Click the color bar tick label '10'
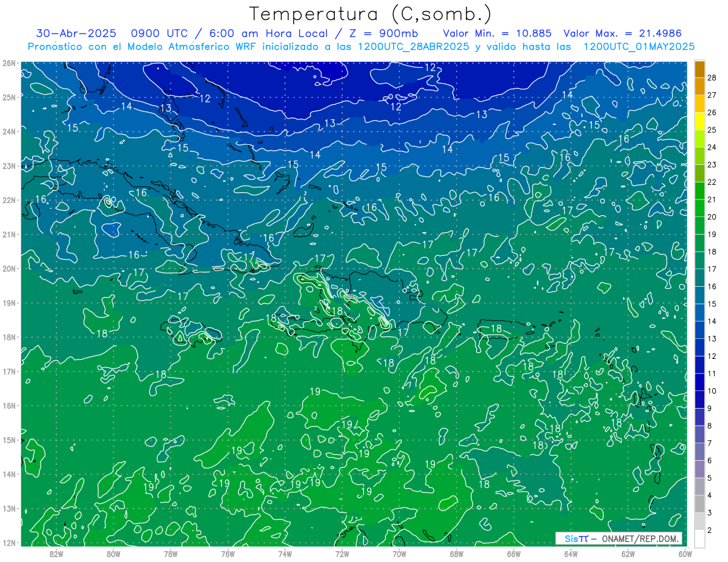 [x=712, y=391]
